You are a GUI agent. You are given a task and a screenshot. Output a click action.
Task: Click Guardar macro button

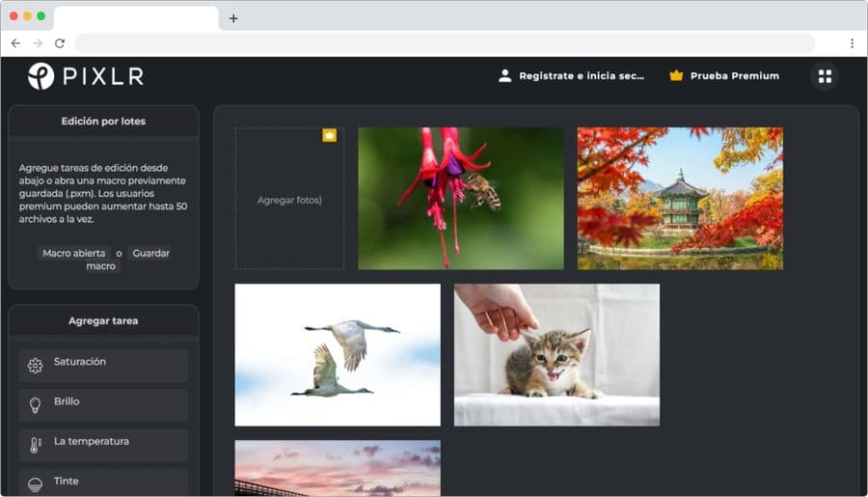pyautogui.click(x=126, y=260)
